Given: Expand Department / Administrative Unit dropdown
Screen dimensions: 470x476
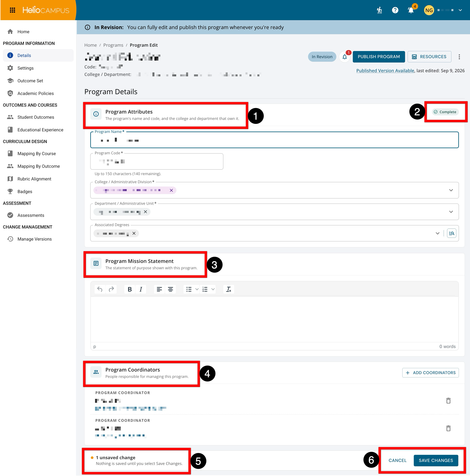Looking at the screenshot, I should (x=451, y=212).
